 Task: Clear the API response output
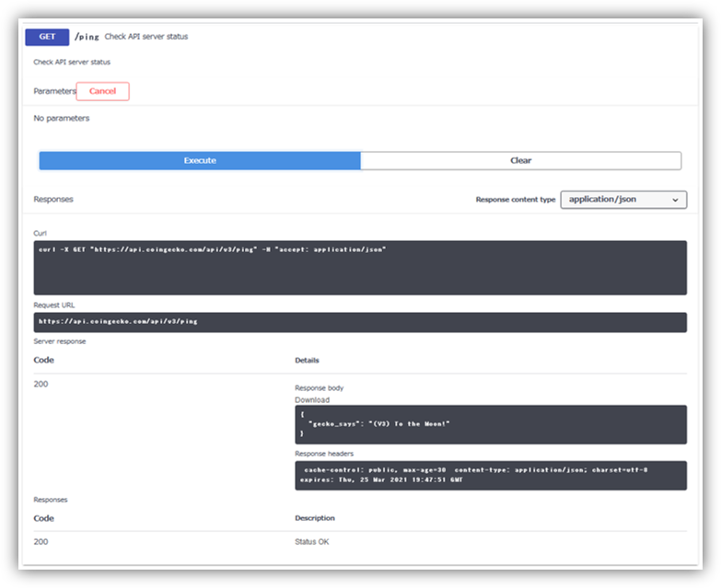click(x=521, y=160)
